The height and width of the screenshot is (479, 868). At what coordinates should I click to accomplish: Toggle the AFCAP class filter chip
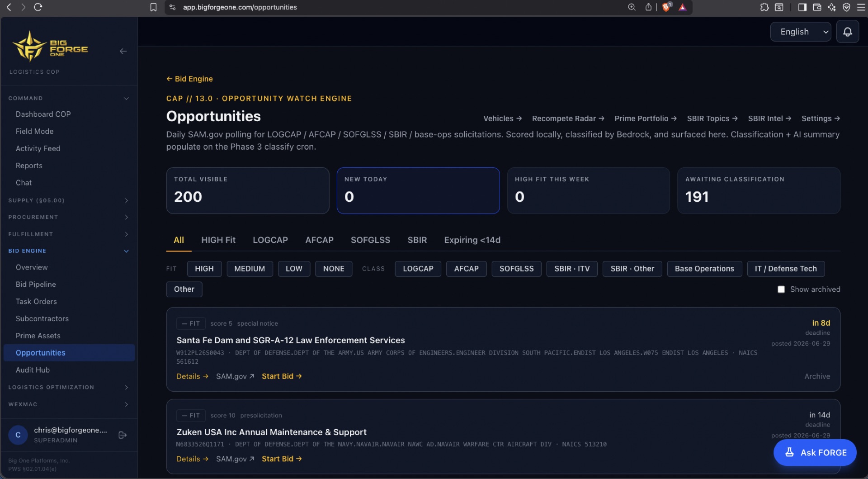[466, 269]
